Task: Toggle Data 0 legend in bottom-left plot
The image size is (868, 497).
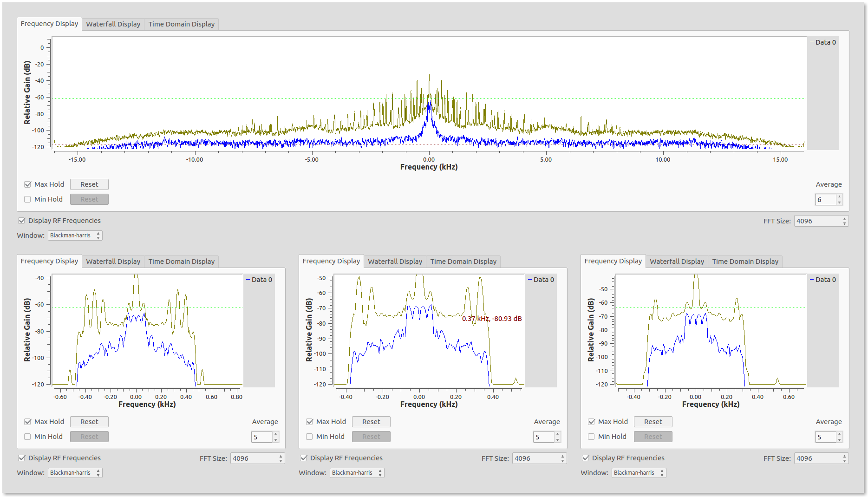Action: pyautogui.click(x=259, y=280)
